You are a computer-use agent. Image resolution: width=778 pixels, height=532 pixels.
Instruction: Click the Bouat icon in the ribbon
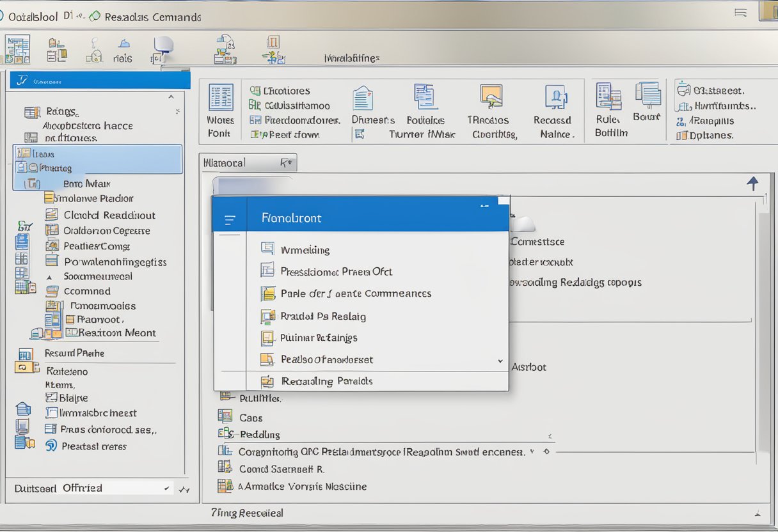click(647, 95)
